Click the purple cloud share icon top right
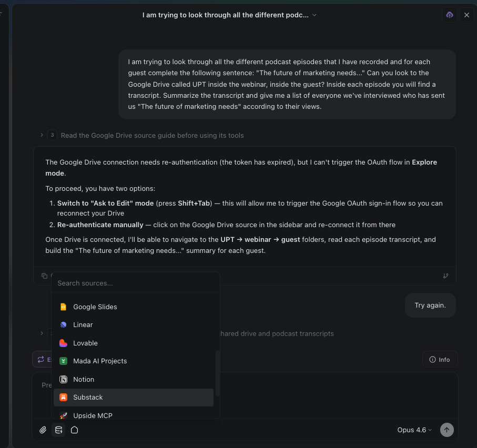 tap(450, 15)
